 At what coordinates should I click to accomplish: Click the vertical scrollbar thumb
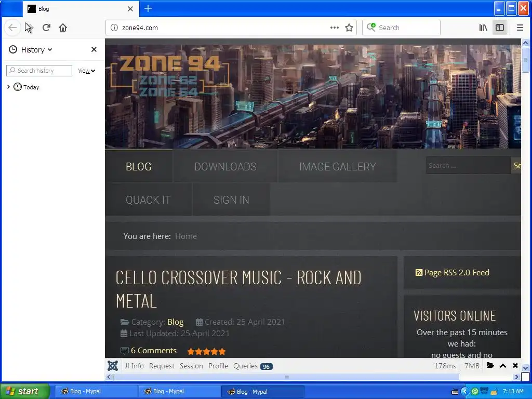tap(525, 60)
